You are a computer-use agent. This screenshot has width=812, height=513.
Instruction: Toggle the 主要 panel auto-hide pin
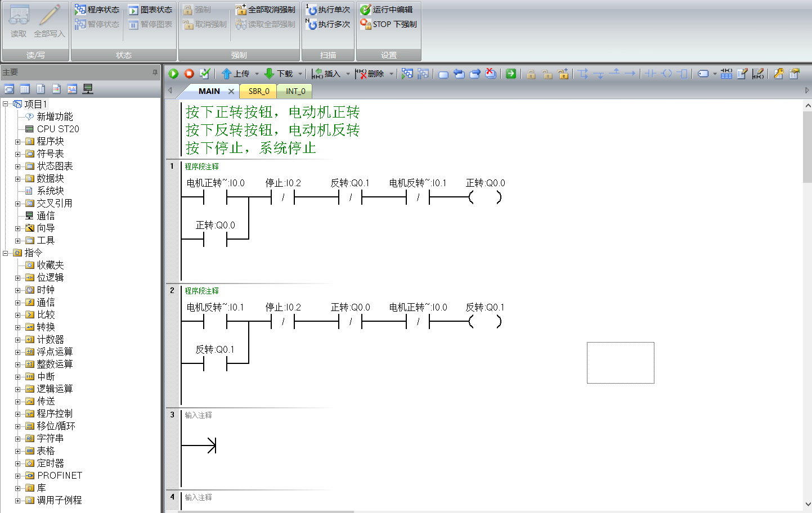(x=155, y=72)
